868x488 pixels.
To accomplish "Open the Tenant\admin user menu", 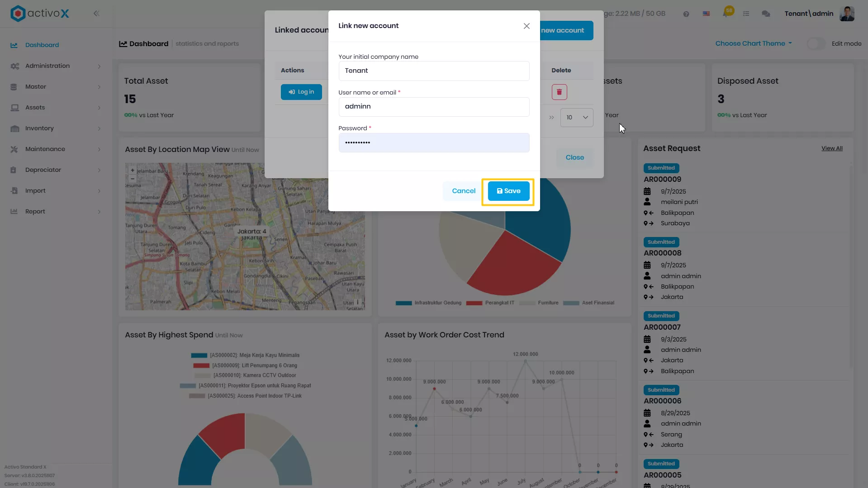I will click(x=809, y=14).
